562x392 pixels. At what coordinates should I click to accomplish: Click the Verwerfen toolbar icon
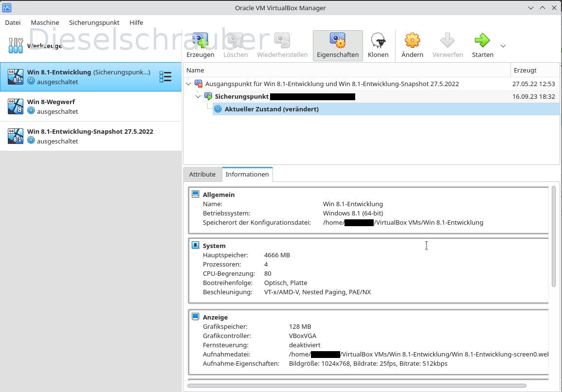447,40
